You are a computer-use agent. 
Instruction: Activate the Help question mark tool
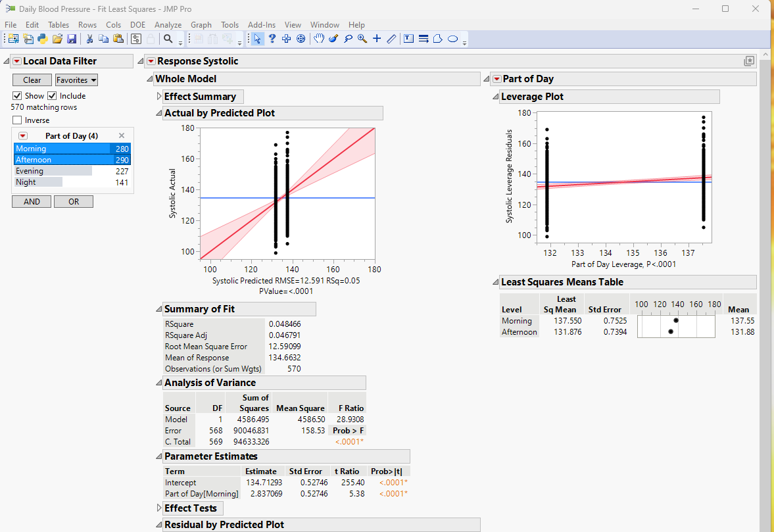coord(272,38)
